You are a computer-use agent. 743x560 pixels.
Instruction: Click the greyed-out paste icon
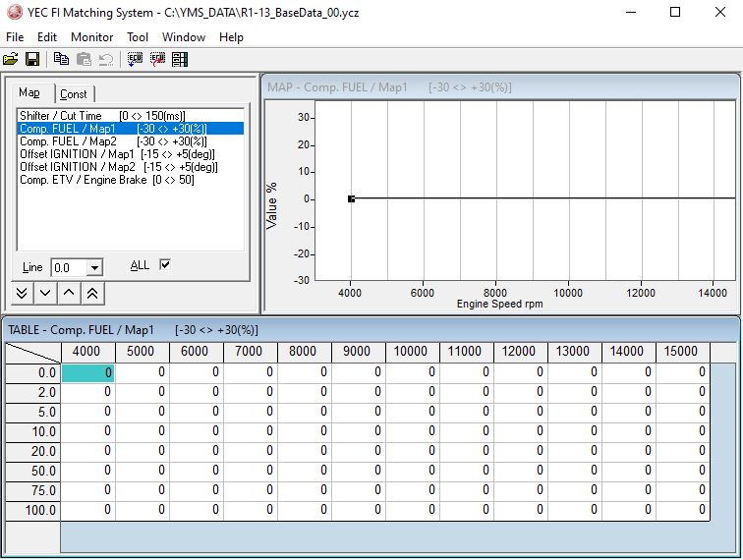[x=84, y=59]
